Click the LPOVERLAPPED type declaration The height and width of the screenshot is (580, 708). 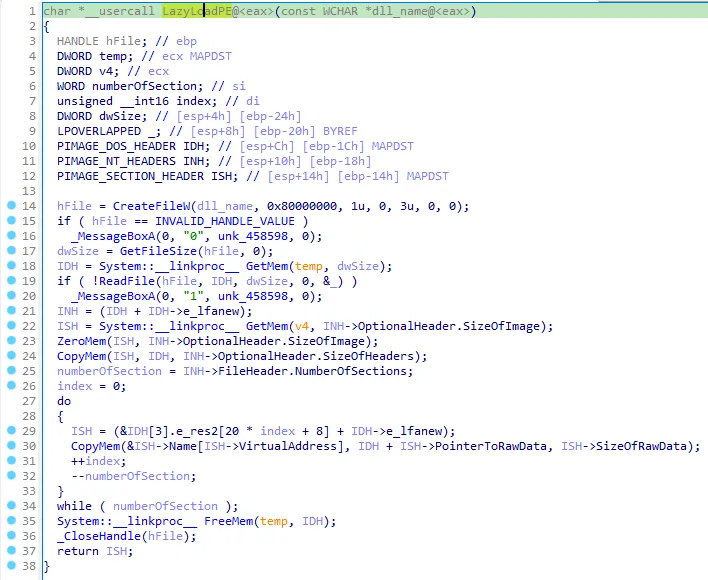coord(99,131)
